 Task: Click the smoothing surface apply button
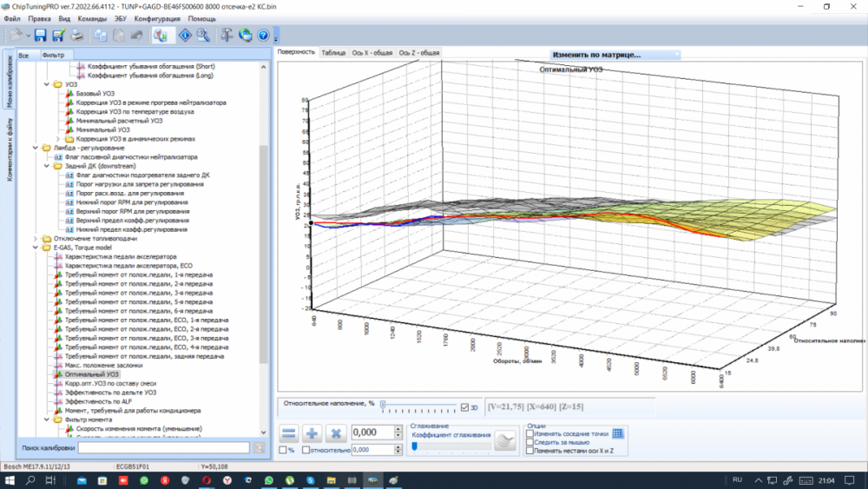pos(504,440)
